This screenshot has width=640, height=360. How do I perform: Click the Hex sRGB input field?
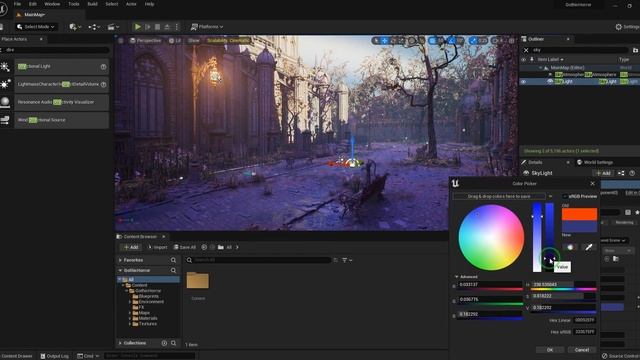click(585, 332)
